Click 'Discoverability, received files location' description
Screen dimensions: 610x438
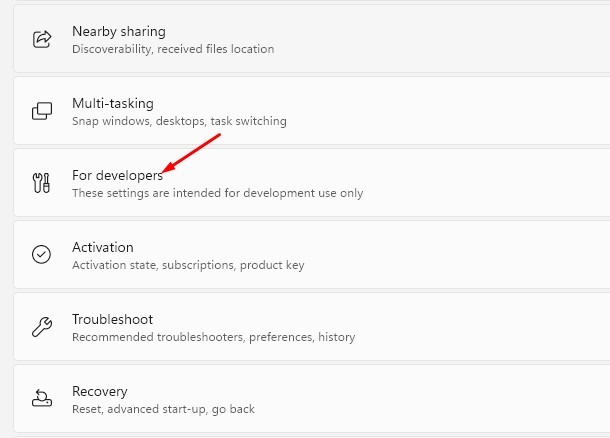tap(173, 49)
